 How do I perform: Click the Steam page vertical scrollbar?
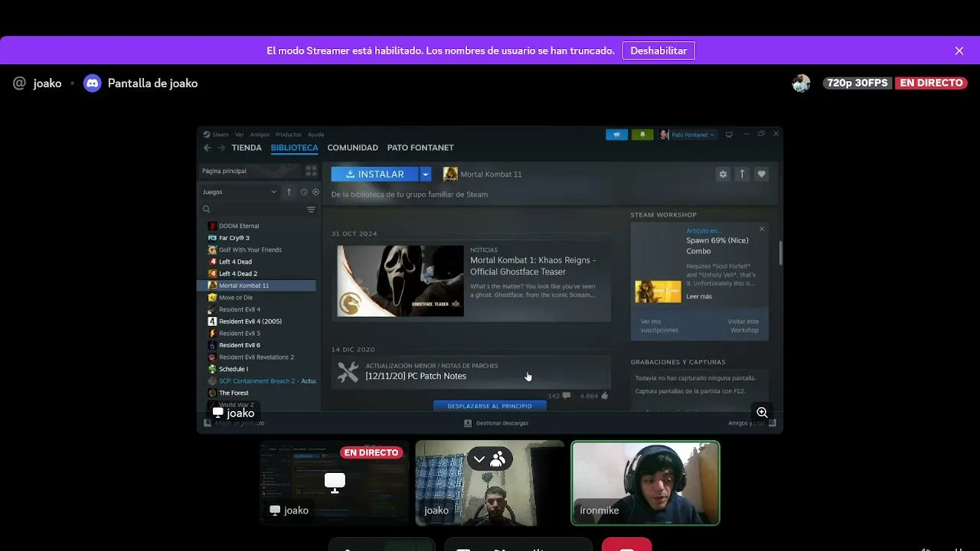coord(780,253)
